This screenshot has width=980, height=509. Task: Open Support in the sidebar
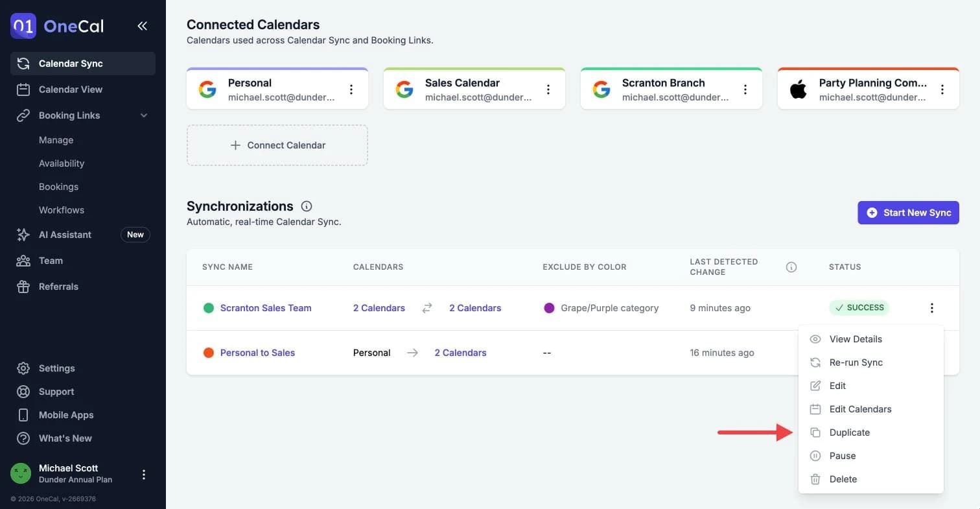pos(83,392)
